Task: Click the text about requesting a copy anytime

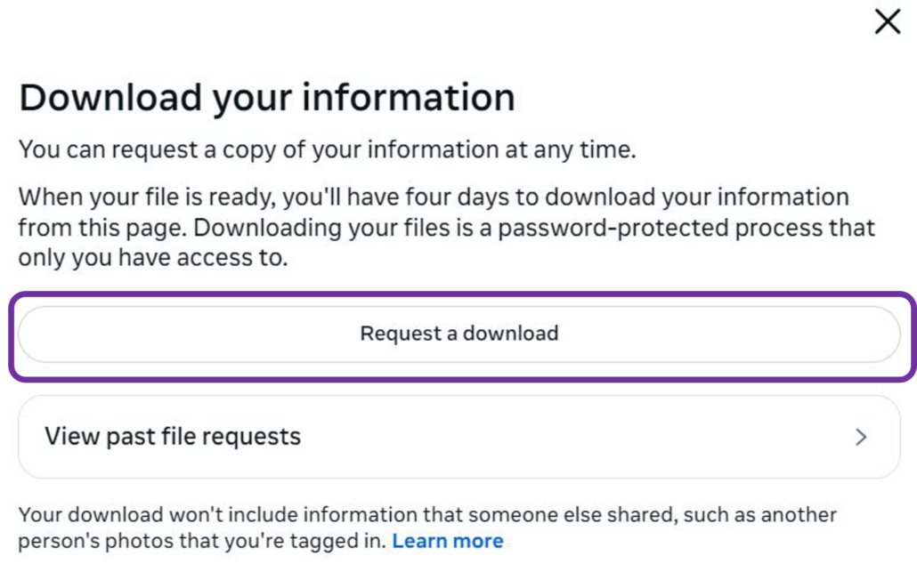Action: click(x=327, y=149)
